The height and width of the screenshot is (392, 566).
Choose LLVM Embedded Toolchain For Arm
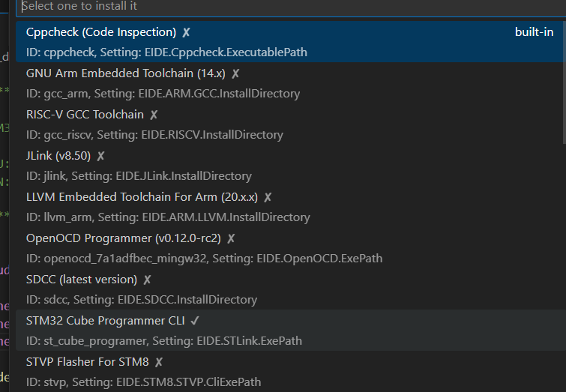click(291, 206)
